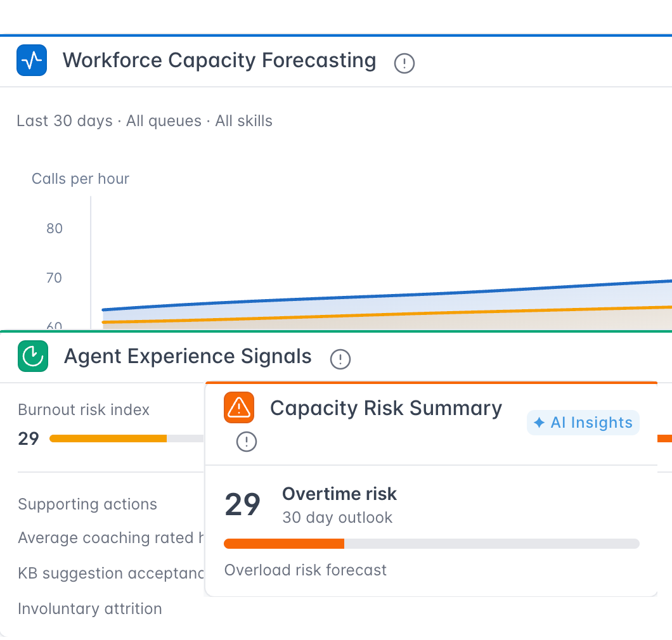Click the 'Calls per hour' axis label
Viewport: 672px width, 640px height.
80,179
